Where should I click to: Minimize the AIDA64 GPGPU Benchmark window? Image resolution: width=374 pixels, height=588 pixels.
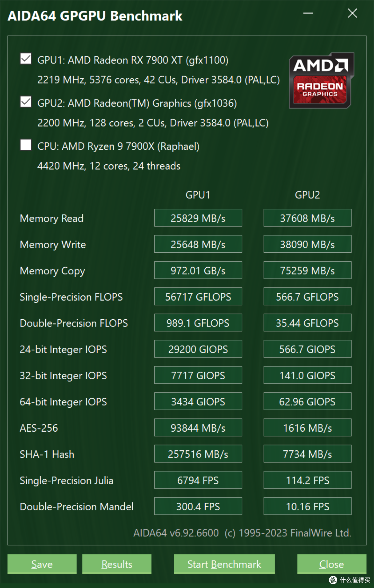(x=308, y=13)
